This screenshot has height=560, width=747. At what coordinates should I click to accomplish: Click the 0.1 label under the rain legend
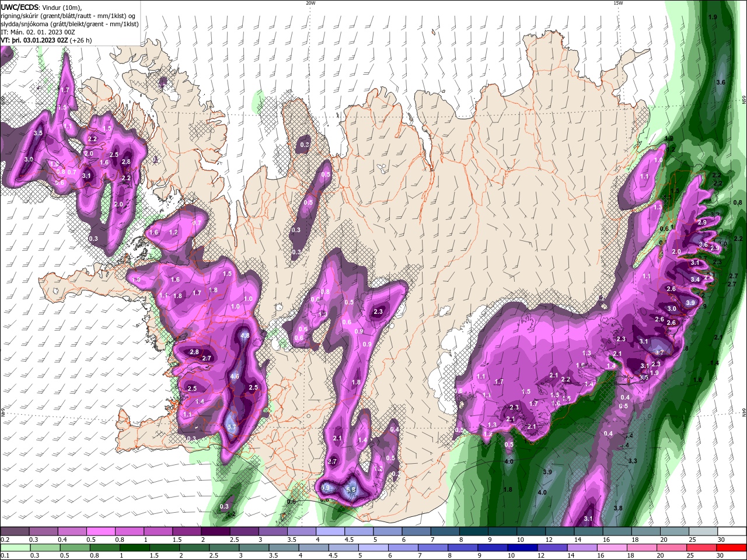coord(4,555)
